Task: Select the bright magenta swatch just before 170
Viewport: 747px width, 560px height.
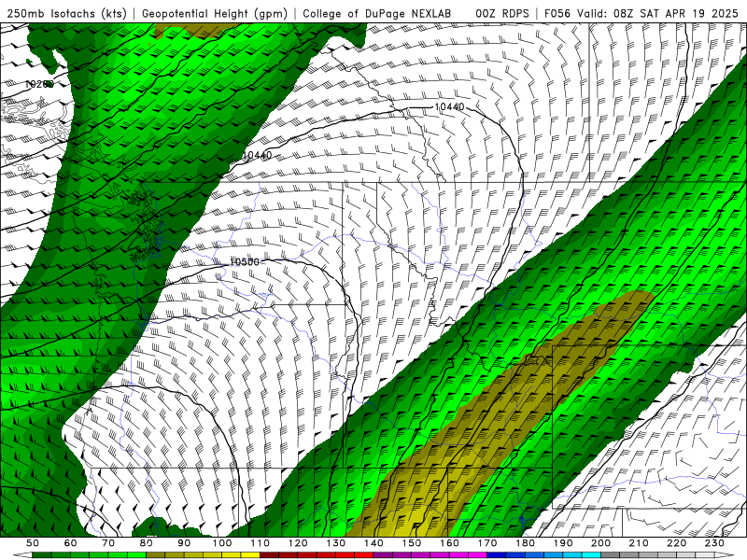Action: [x=477, y=555]
